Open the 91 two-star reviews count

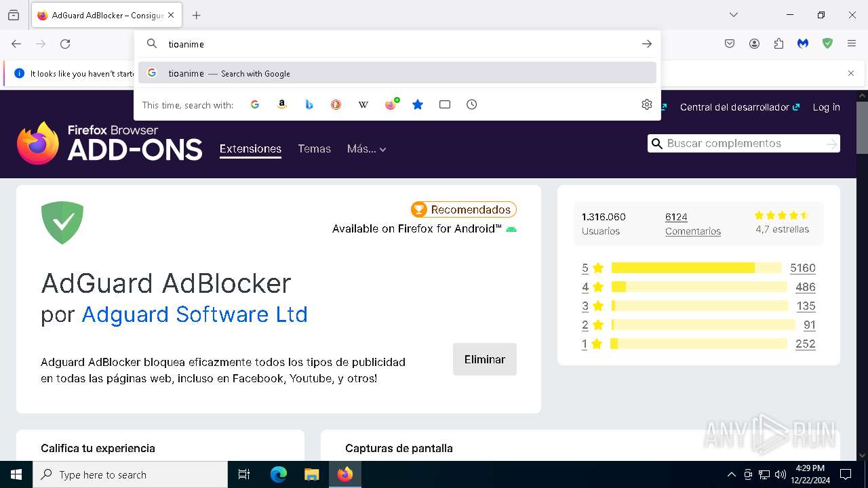click(810, 325)
